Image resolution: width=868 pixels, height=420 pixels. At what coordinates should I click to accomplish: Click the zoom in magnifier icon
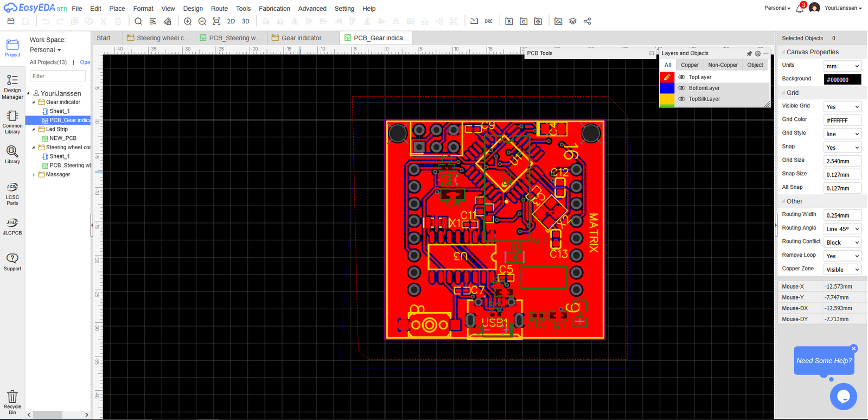tap(188, 22)
